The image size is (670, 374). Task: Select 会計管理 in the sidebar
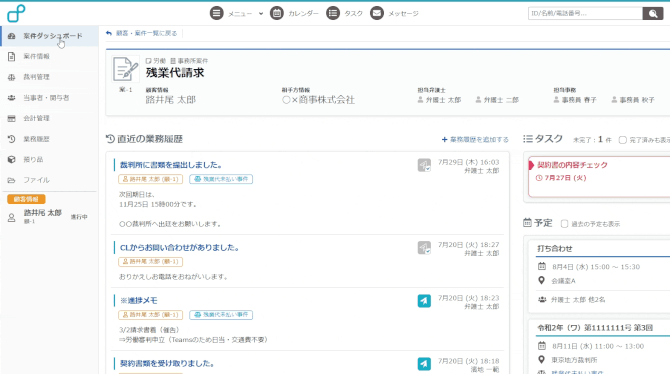pos(50,118)
